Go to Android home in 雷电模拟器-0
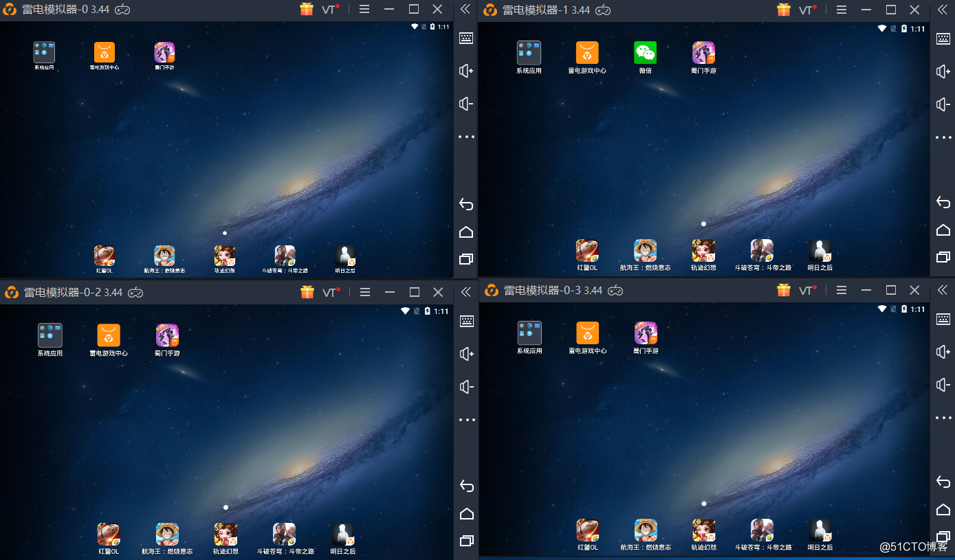 click(x=466, y=232)
